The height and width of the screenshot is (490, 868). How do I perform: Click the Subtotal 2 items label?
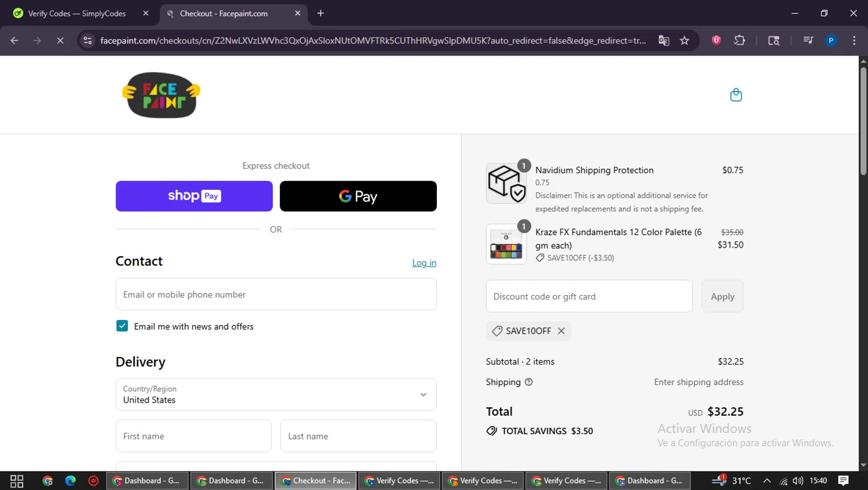520,362
